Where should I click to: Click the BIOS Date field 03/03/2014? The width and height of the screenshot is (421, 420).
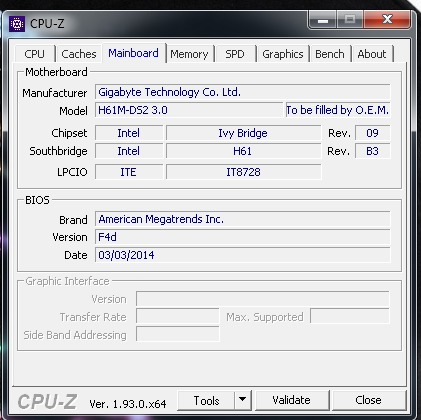point(242,255)
